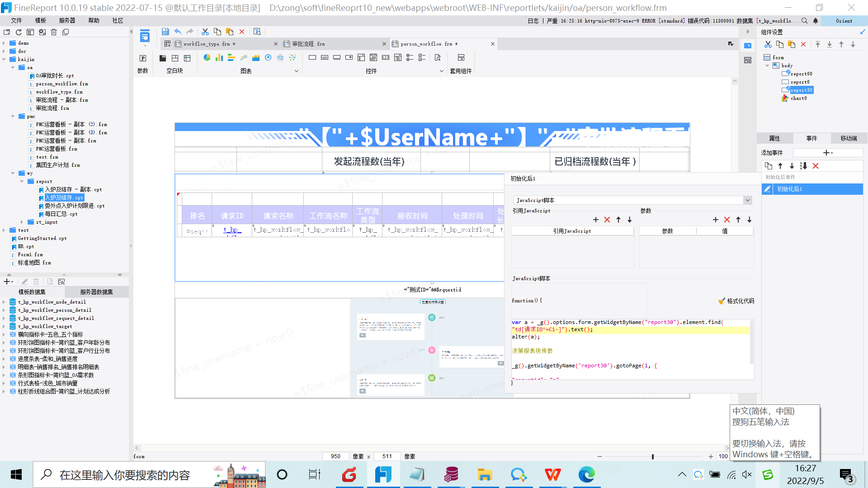Image resolution: width=868 pixels, height=488 pixels.
Task: Click the zoom slider handle
Action: (x=653, y=456)
